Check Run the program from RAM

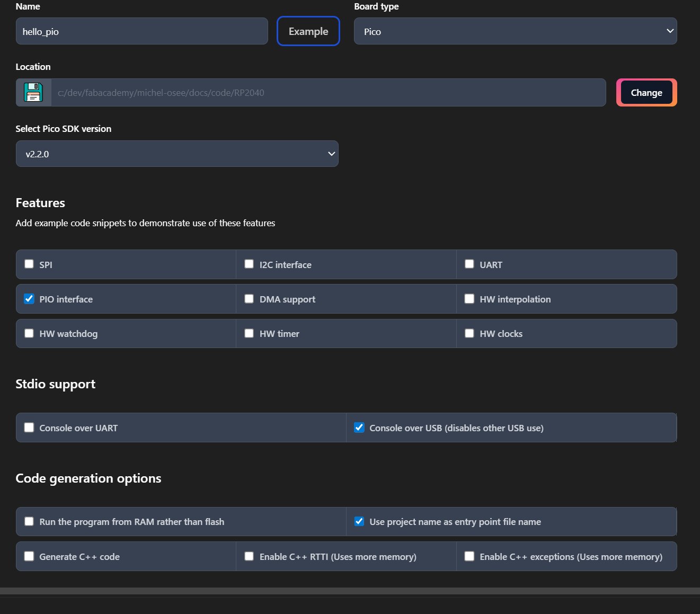29,521
